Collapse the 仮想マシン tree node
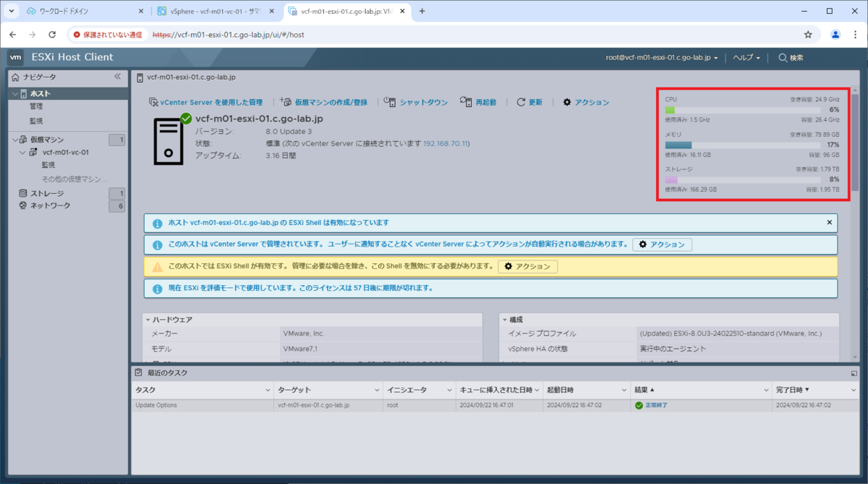The height and width of the screenshot is (484, 868). click(15, 140)
